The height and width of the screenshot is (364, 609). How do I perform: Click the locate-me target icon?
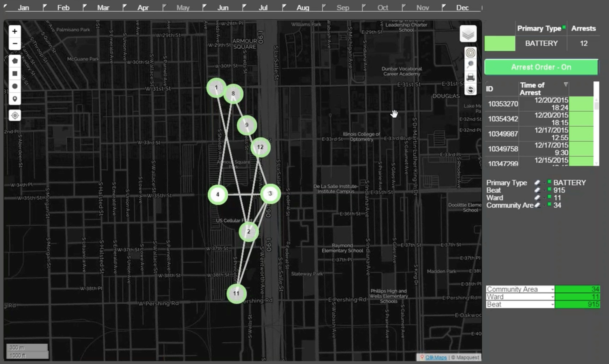tap(14, 115)
